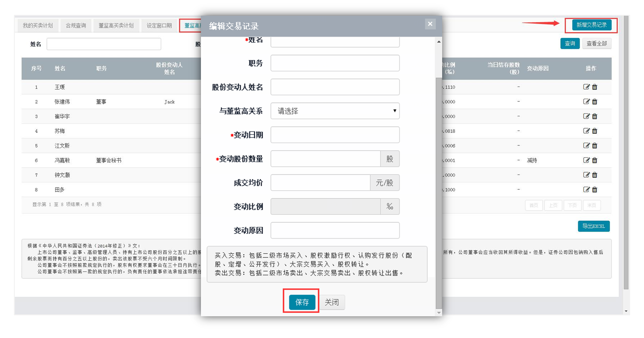The height and width of the screenshot is (338, 644).
Task: Save the record with 保存 button
Action: 302,302
